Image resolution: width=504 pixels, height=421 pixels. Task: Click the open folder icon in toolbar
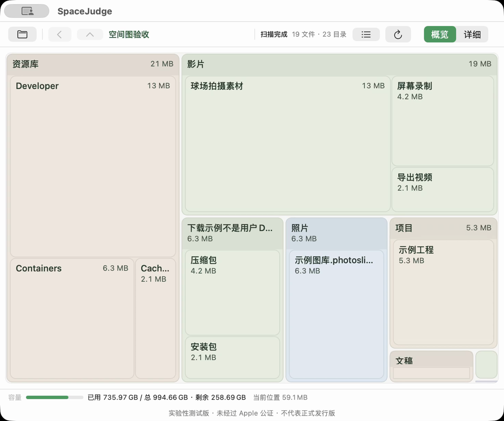22,34
